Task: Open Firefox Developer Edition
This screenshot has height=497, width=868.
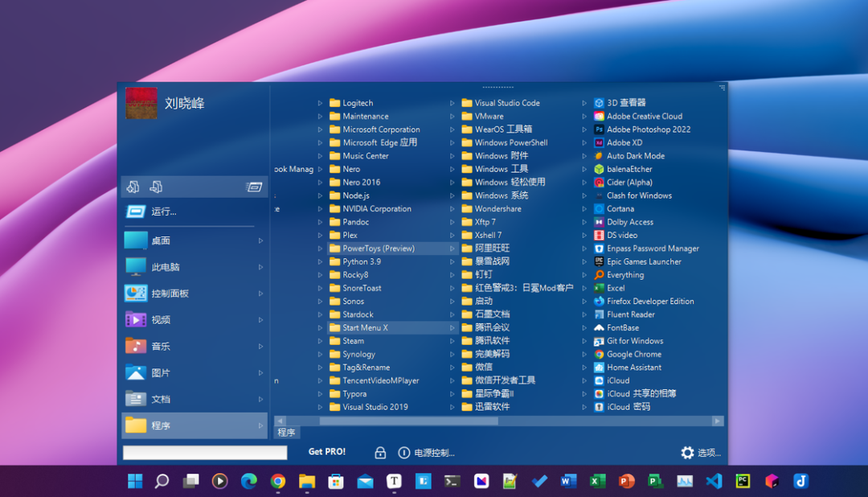Action: (x=644, y=302)
